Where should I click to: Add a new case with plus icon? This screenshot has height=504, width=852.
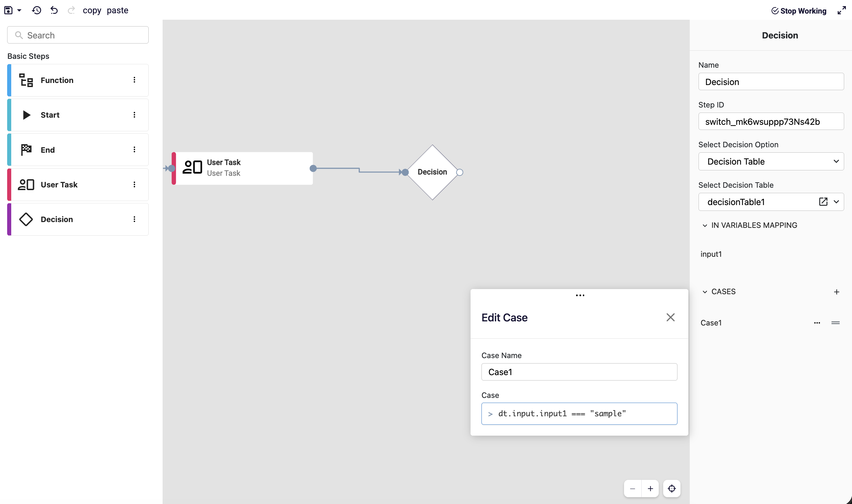point(837,292)
